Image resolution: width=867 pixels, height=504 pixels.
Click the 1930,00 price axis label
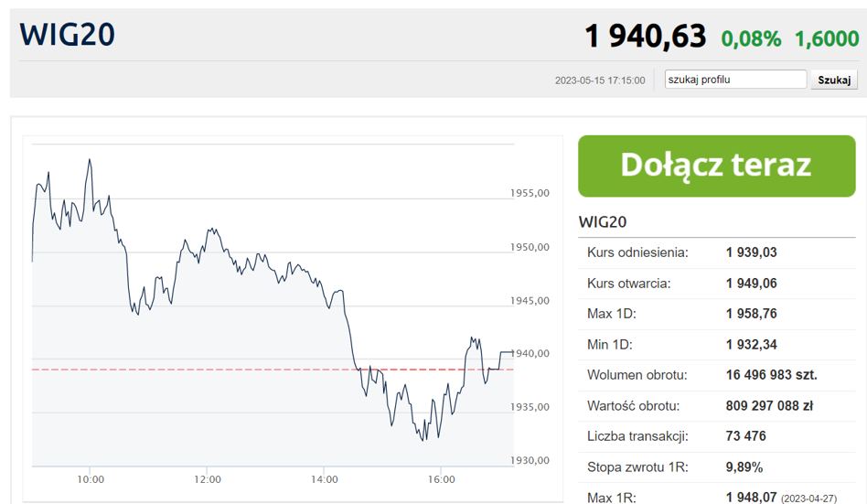(530, 460)
